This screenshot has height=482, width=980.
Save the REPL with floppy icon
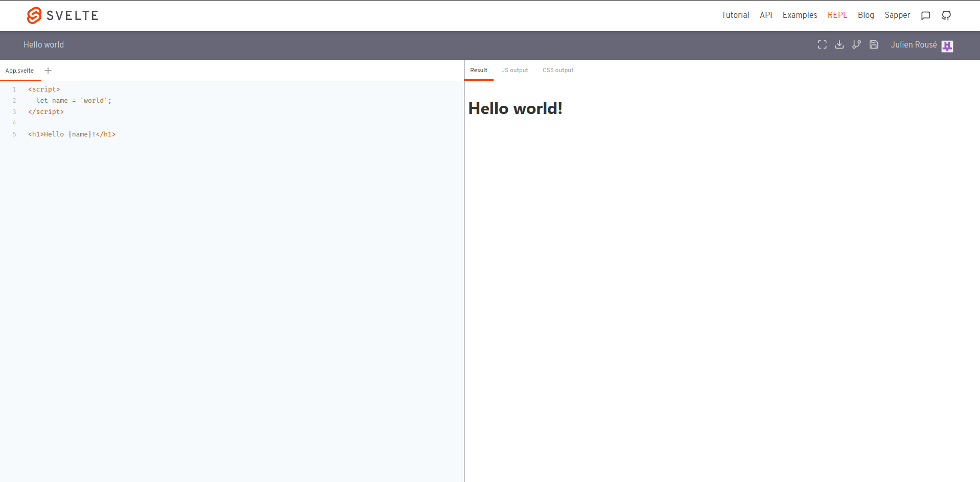point(874,44)
